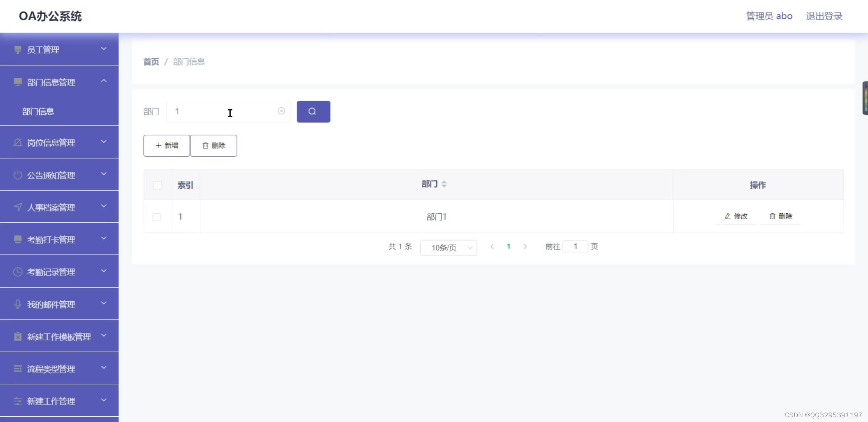
Task: Click the 我的邮件管理 microphone icon
Action: (x=17, y=304)
